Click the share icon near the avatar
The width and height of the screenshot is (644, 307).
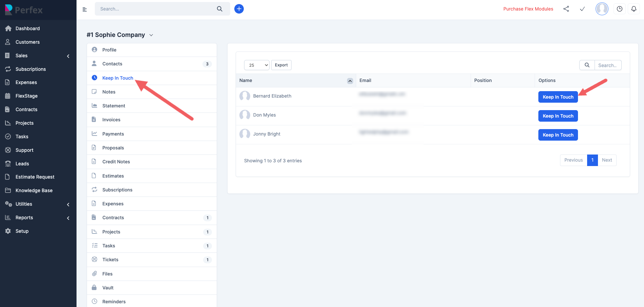[566, 9]
